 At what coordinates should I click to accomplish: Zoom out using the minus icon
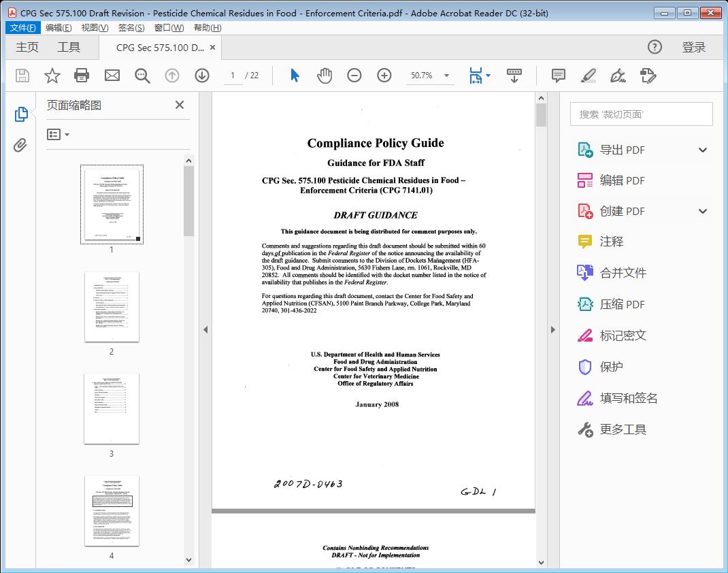tap(354, 76)
